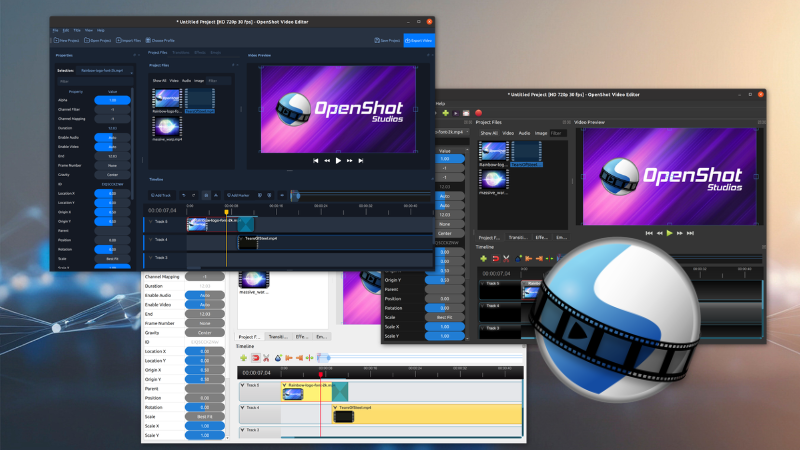Viewport: 800px width, 450px height.
Task: Play the preview in the blue window
Action: tap(338, 161)
